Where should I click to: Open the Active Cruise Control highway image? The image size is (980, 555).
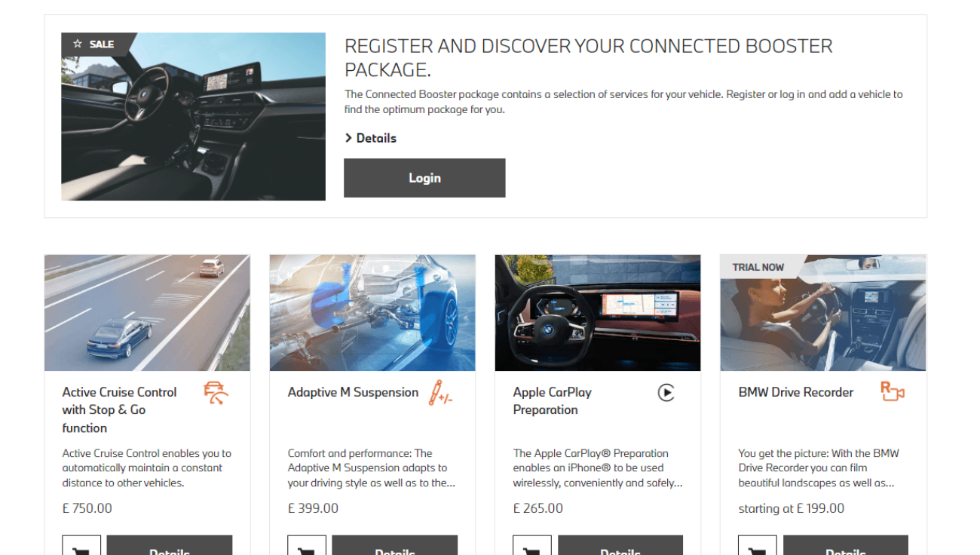coord(147,313)
